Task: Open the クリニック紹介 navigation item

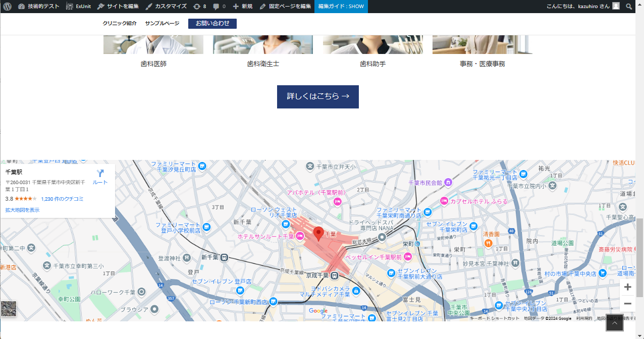Action: point(120,24)
